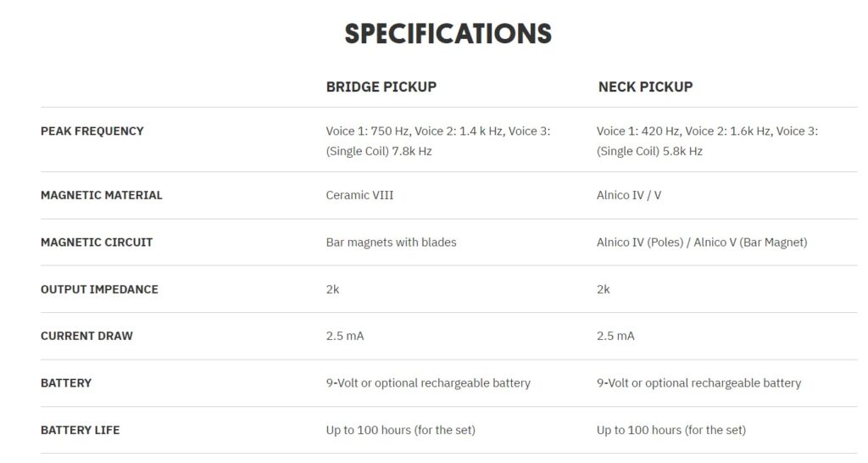Click the BATTERY row label
This screenshot has width=868, height=463.
click(x=66, y=382)
